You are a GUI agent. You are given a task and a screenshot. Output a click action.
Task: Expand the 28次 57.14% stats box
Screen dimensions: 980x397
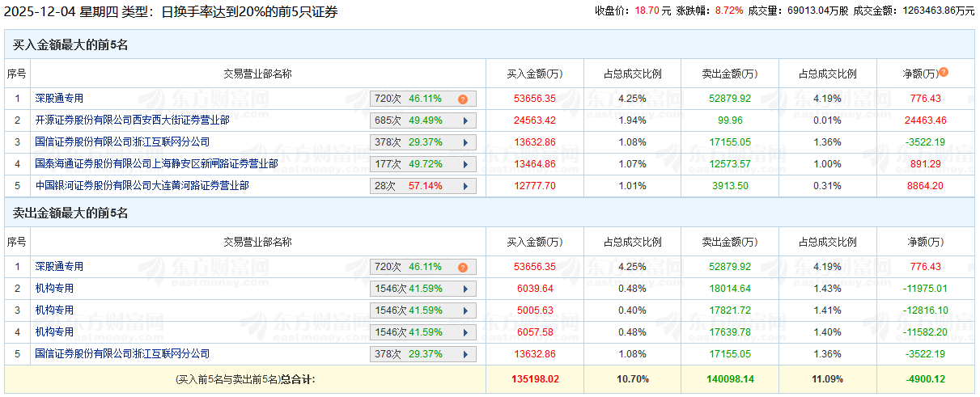click(422, 186)
